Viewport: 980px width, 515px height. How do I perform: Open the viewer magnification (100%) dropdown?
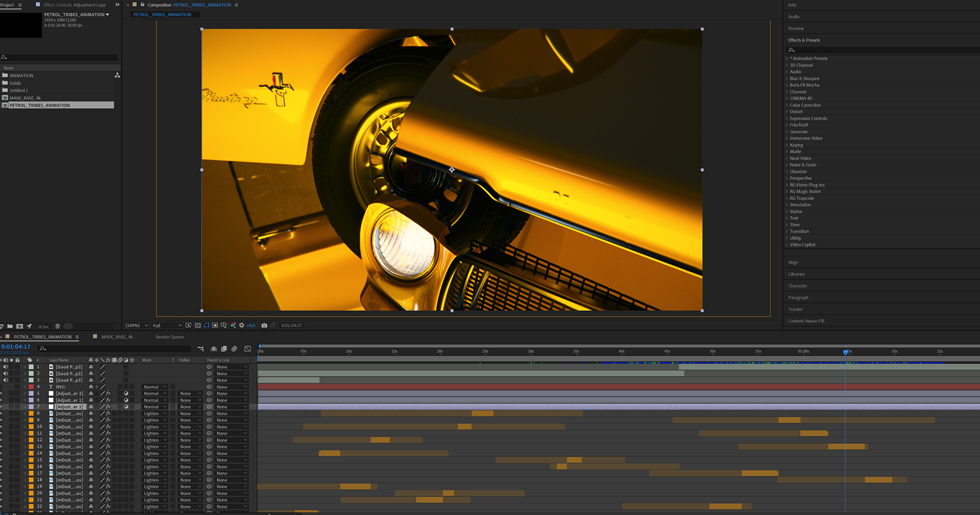click(136, 325)
